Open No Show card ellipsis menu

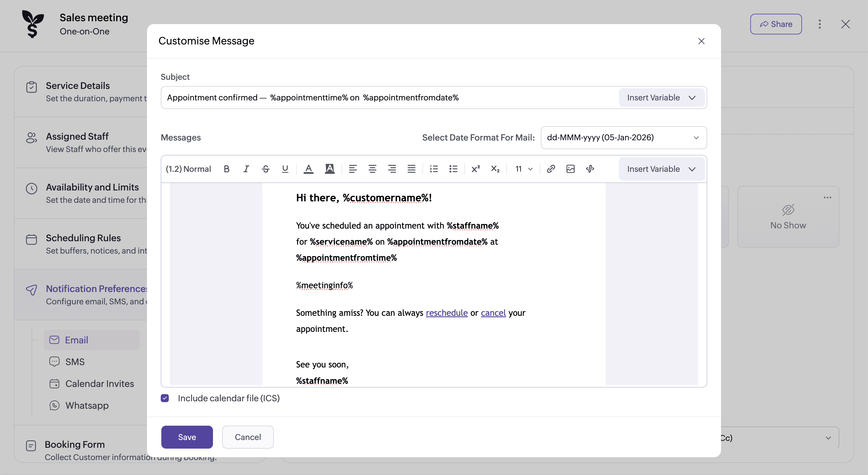coord(827,198)
